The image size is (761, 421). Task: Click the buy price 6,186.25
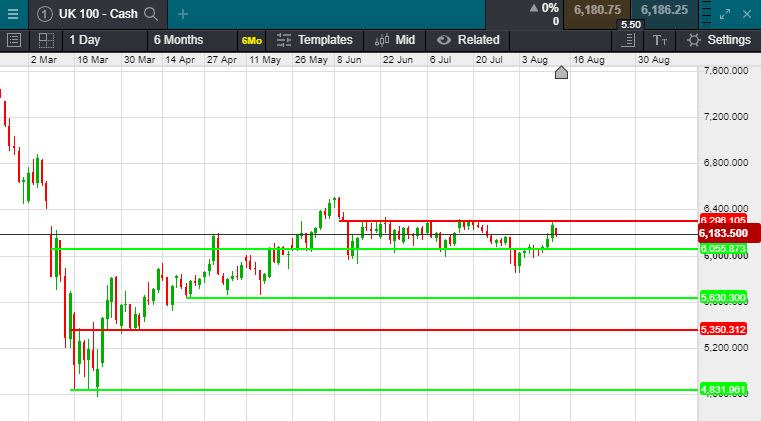[x=664, y=10]
